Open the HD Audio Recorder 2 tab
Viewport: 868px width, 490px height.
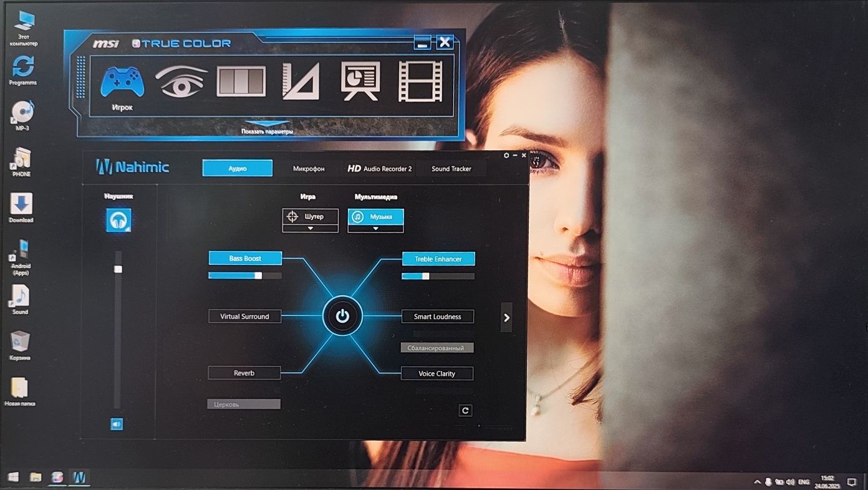pyautogui.click(x=379, y=168)
